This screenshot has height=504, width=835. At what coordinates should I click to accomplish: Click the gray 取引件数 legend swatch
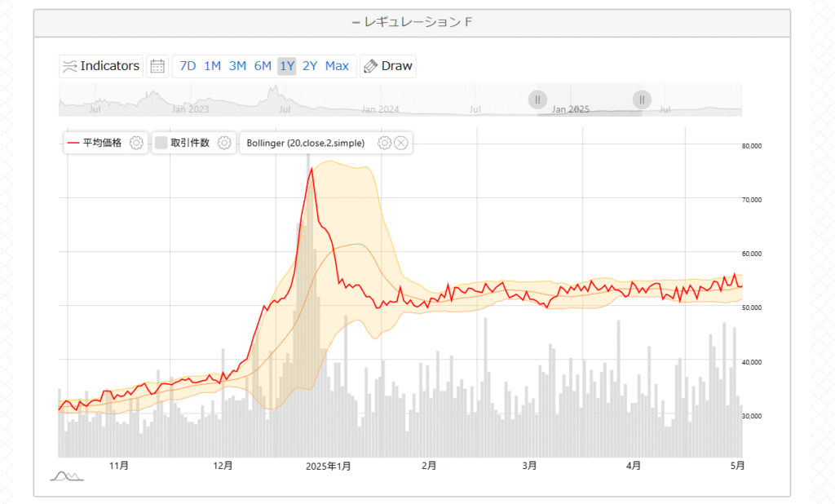tap(161, 143)
